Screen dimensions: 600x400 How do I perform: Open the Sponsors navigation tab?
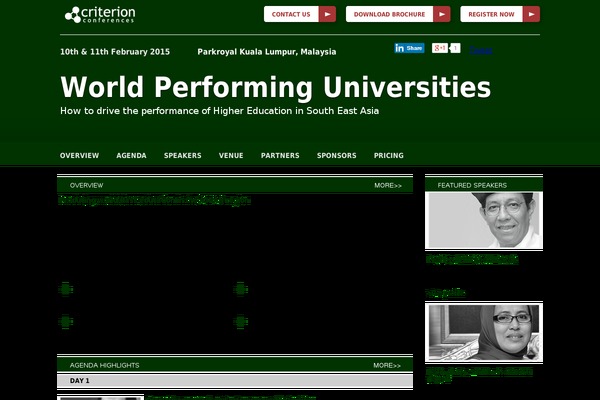pyautogui.click(x=337, y=155)
